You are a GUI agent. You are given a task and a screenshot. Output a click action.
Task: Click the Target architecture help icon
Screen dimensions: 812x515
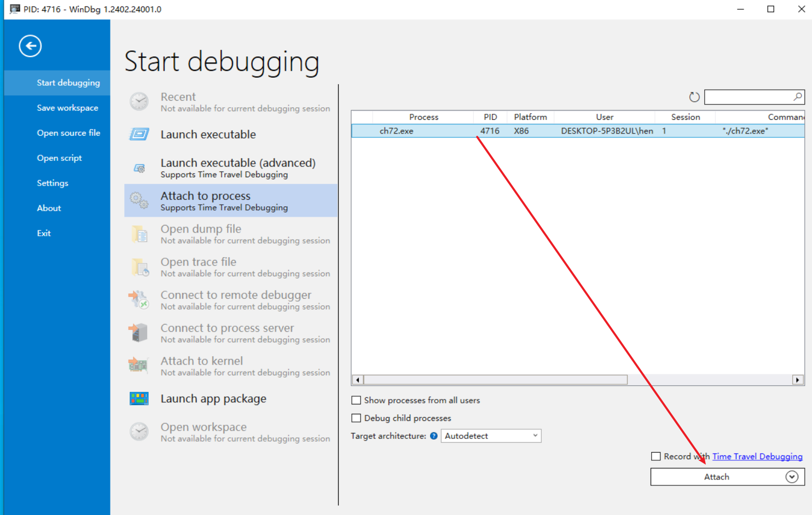[x=433, y=436]
